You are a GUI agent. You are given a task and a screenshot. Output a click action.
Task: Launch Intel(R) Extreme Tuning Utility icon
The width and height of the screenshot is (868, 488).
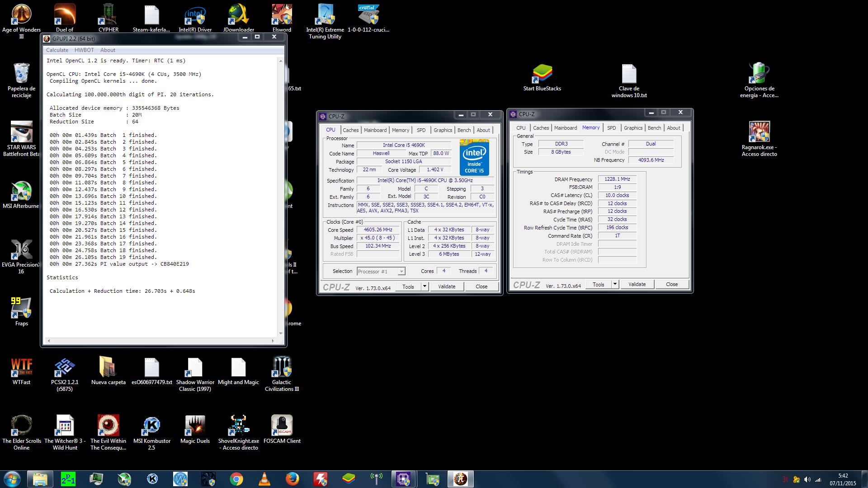[325, 21]
